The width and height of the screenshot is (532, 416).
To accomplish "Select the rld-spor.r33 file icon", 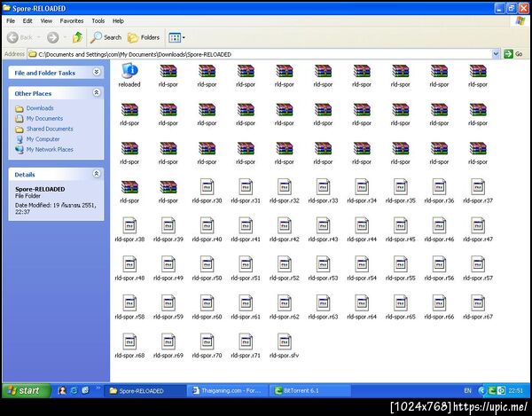I will [323, 187].
